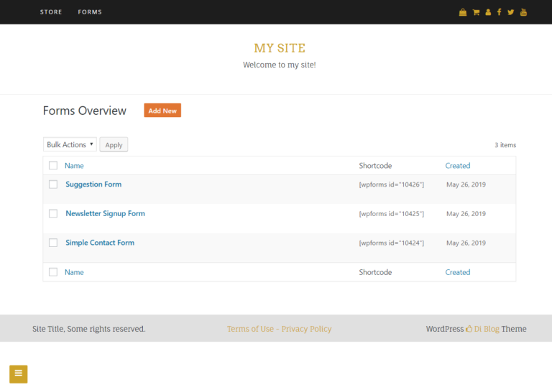Click the thumbs-up Di Blog icon
This screenshot has height=392, width=552.
pos(469,329)
